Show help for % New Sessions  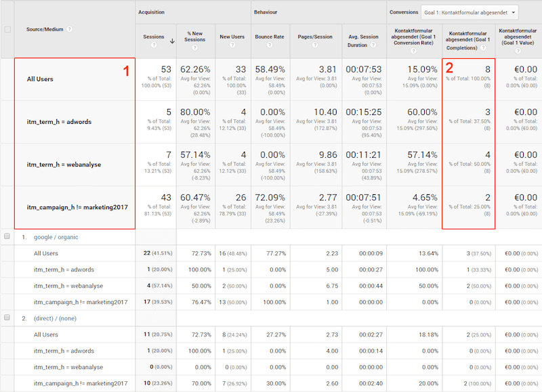pos(195,47)
